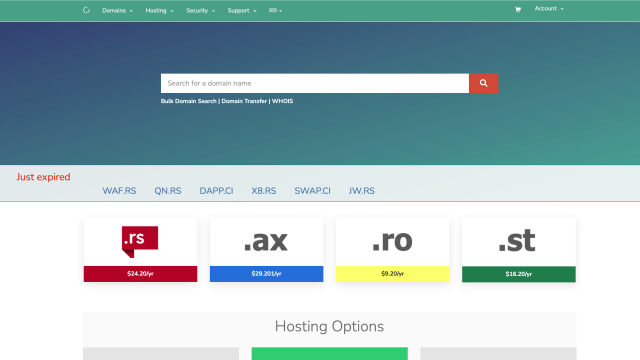Open the shopping cart icon
This screenshot has height=360, width=640.
[x=518, y=9]
